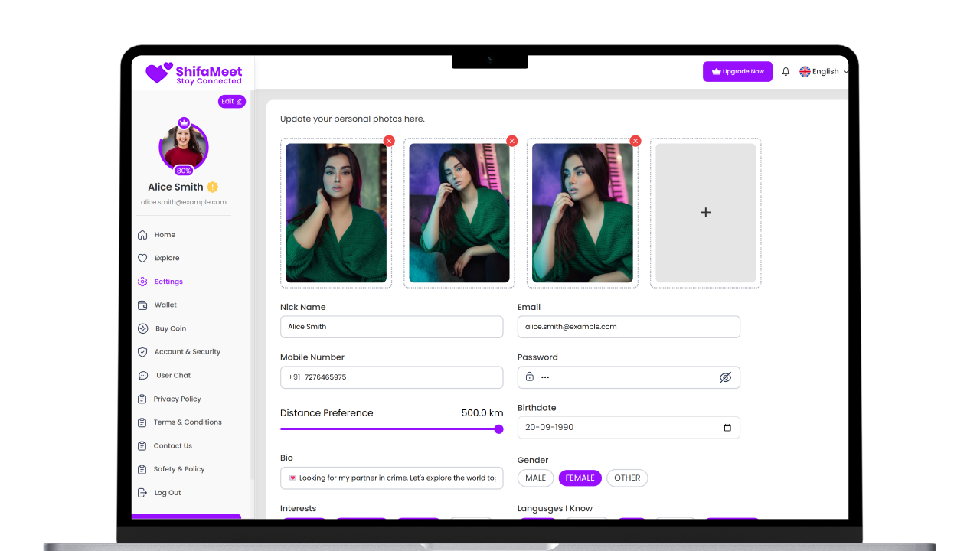Click the notification bell icon
The height and width of the screenshot is (551, 980).
(x=786, y=71)
